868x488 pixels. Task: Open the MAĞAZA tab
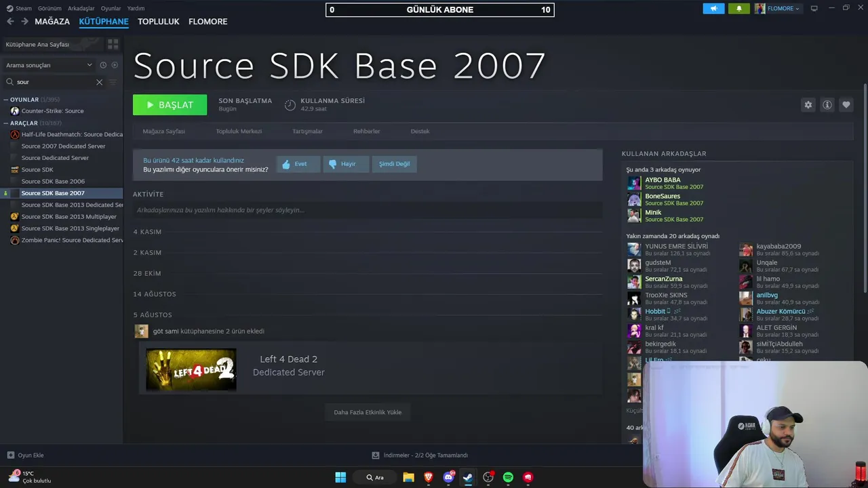click(x=52, y=22)
